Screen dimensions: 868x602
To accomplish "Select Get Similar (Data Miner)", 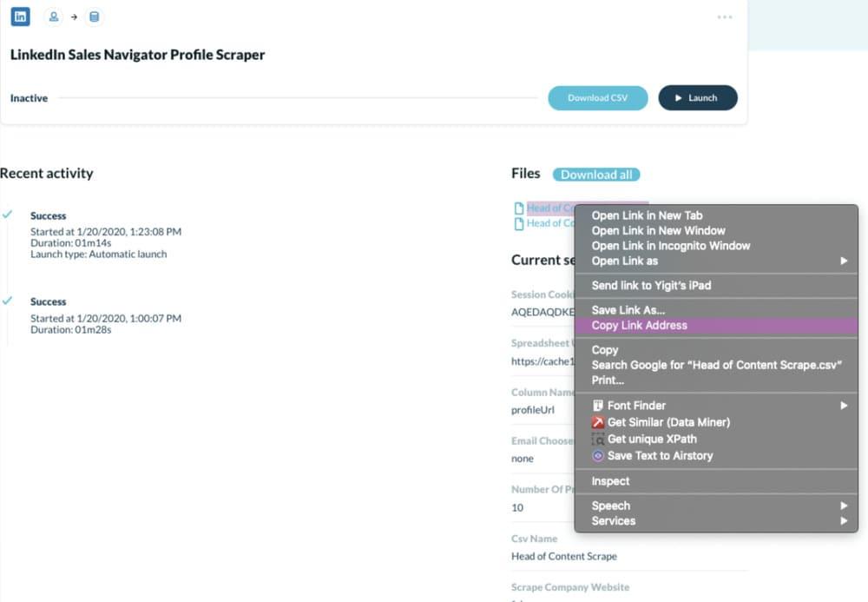I will point(716,422).
